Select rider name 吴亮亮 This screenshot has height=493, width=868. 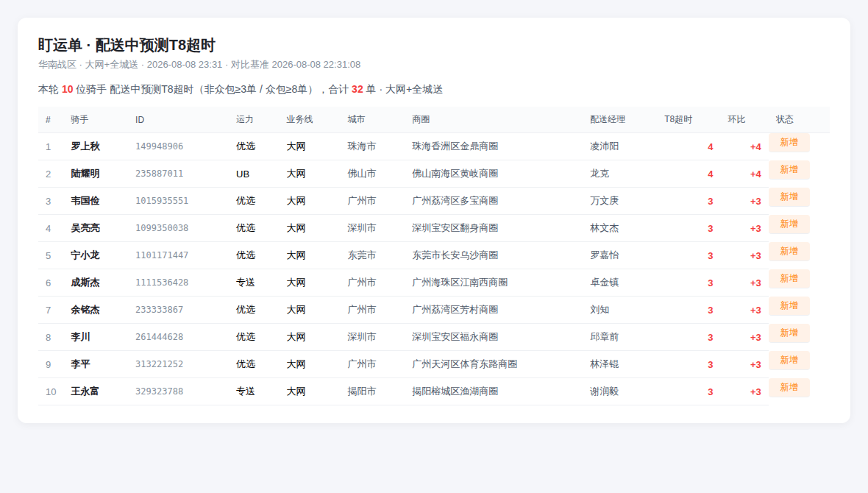[85, 227]
